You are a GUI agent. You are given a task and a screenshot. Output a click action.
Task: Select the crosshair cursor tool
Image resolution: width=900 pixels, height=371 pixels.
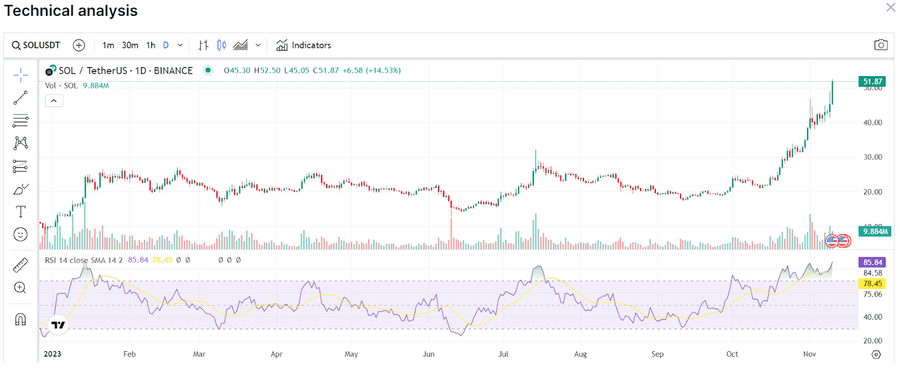21,75
